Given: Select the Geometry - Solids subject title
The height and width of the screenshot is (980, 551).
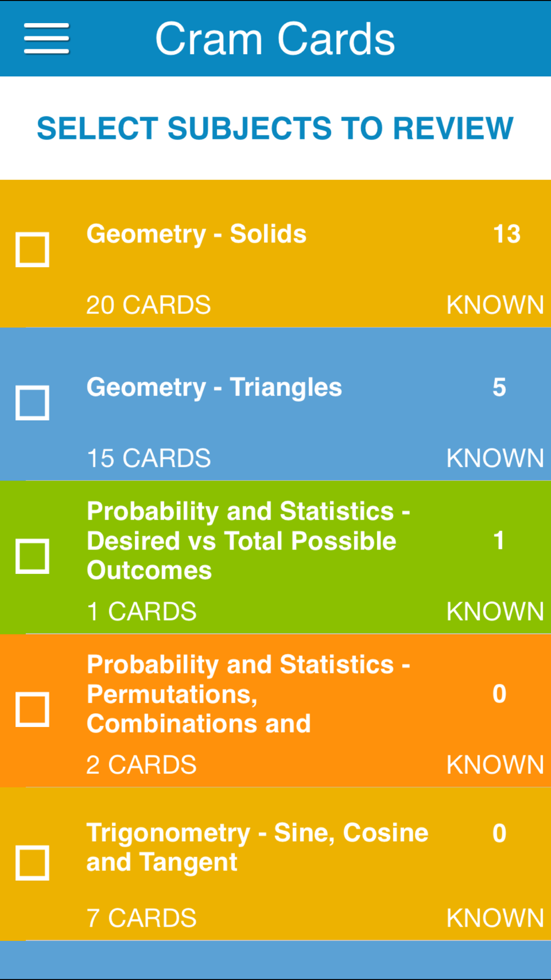Looking at the screenshot, I should click(196, 234).
